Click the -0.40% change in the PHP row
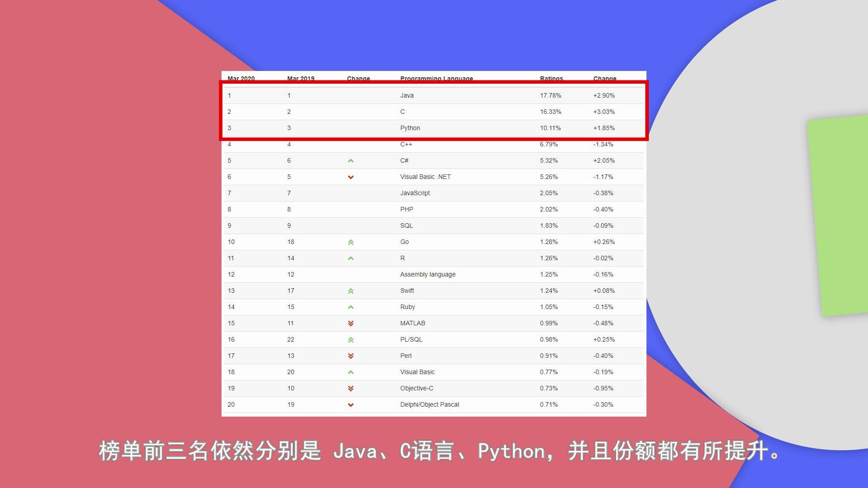This screenshot has height=488, width=868. coord(603,209)
